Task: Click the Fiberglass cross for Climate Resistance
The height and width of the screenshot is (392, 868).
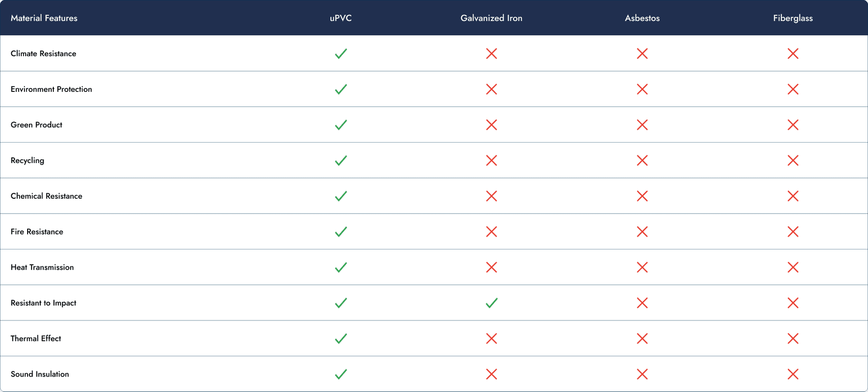Action: (x=793, y=53)
